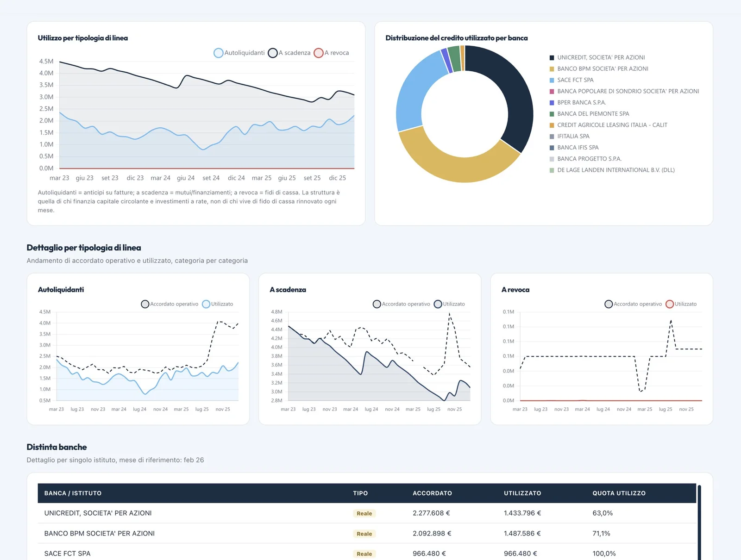Click the CREDIT AGRICOLE LEASING ITALIA legend entry
This screenshot has height=560, width=741.
pyautogui.click(x=609, y=125)
